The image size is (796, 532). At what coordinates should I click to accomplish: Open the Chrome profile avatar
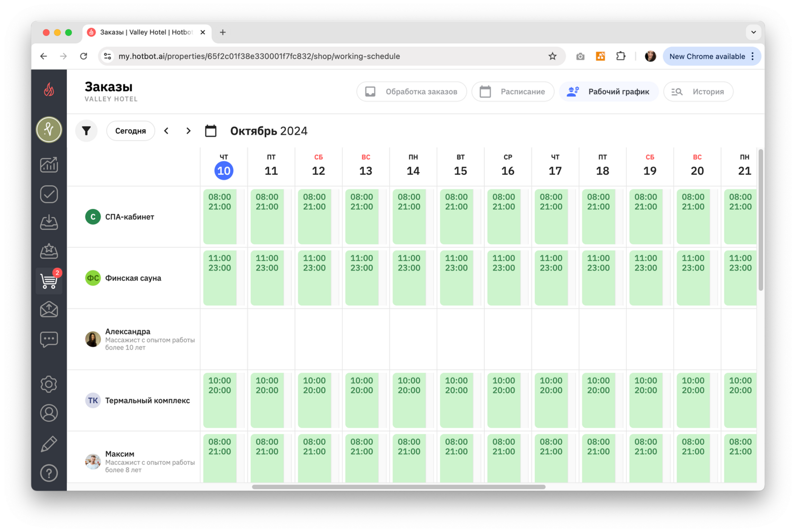pos(650,56)
